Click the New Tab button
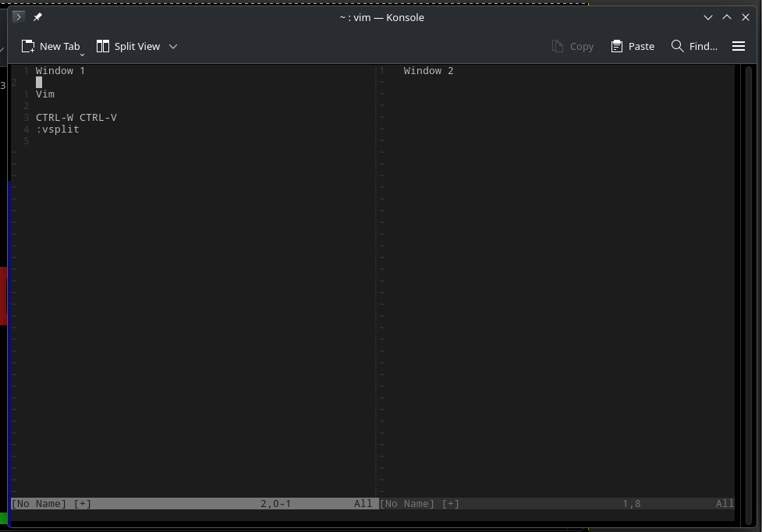The height and width of the screenshot is (532, 762). click(51, 47)
